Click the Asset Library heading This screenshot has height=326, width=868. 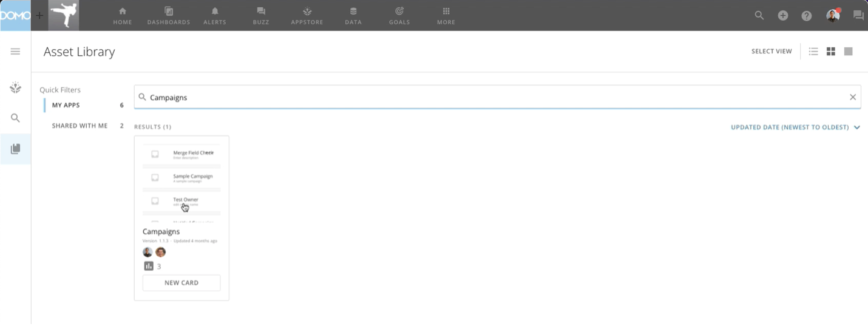click(80, 52)
